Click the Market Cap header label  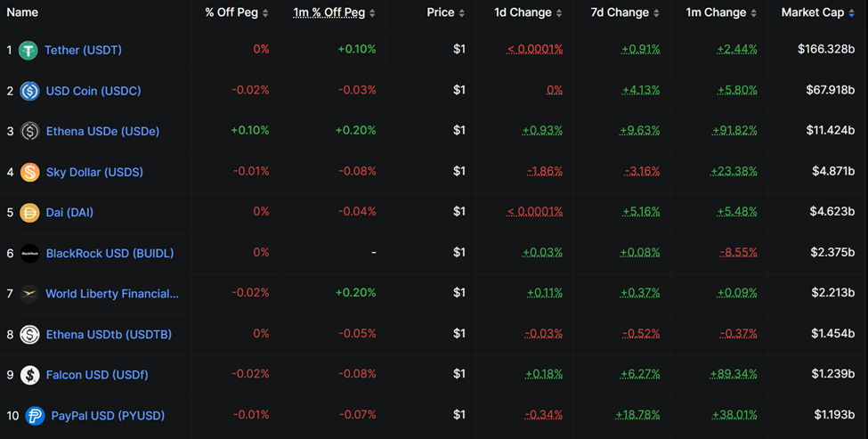[x=813, y=12]
